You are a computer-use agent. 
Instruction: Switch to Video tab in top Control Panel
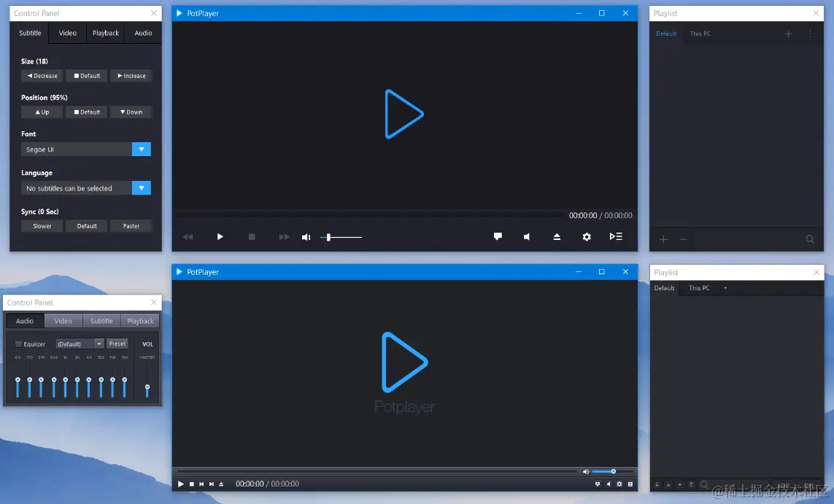68,33
